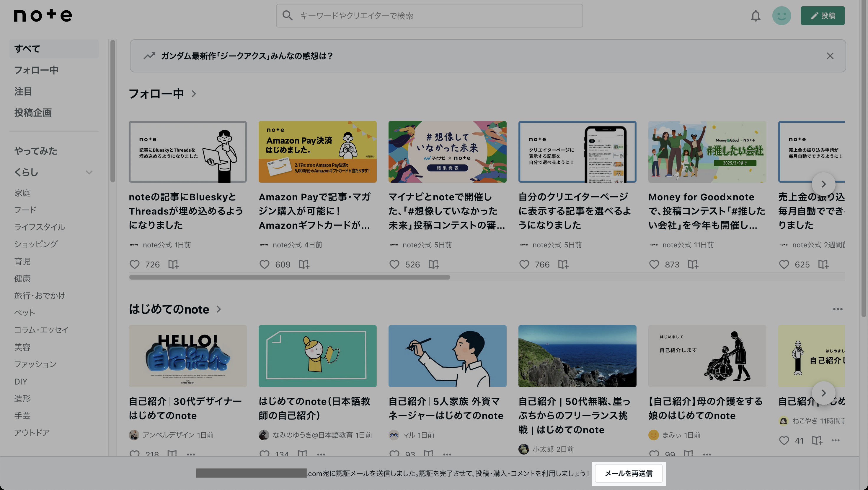
Task: Open more options for ねこやき post
Action: click(835, 440)
